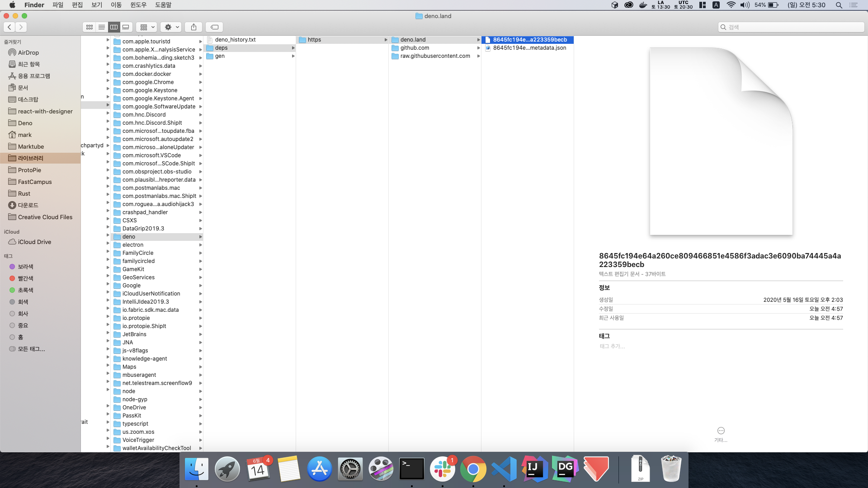This screenshot has height=488, width=868.
Task: Switch Finder to gallery view
Action: click(126, 27)
